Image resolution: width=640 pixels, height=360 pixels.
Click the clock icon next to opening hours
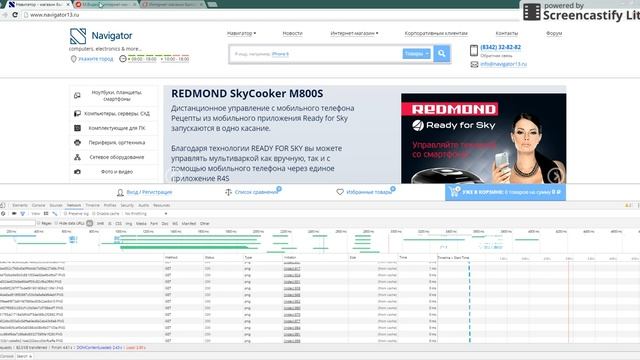122,59
